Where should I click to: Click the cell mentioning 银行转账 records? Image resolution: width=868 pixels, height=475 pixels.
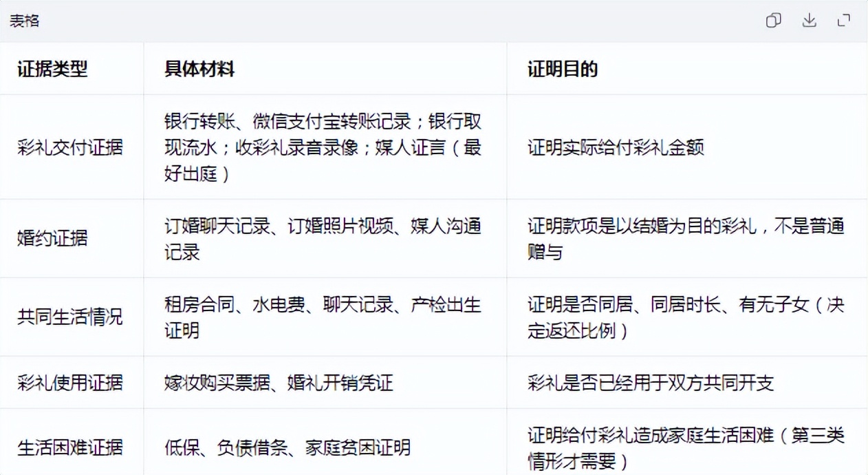click(323, 147)
